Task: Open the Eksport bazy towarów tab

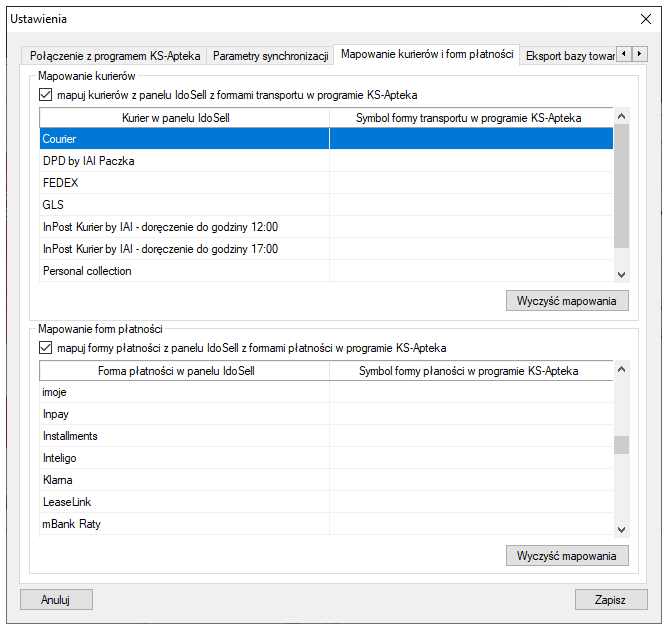Action: click(x=570, y=56)
